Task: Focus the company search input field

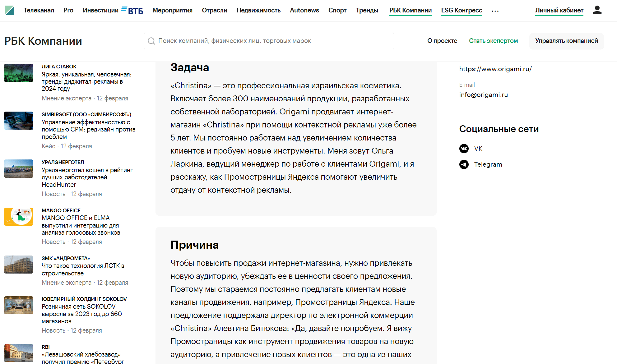Action: click(269, 41)
